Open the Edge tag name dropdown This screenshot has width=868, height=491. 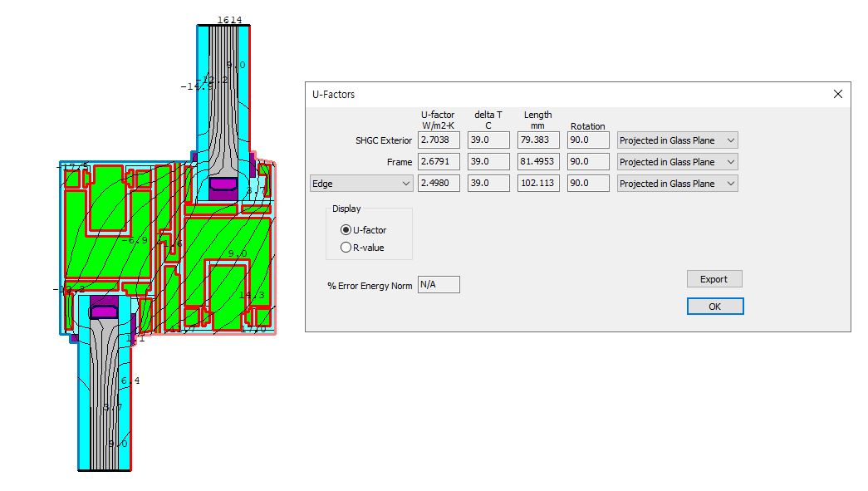(x=360, y=184)
